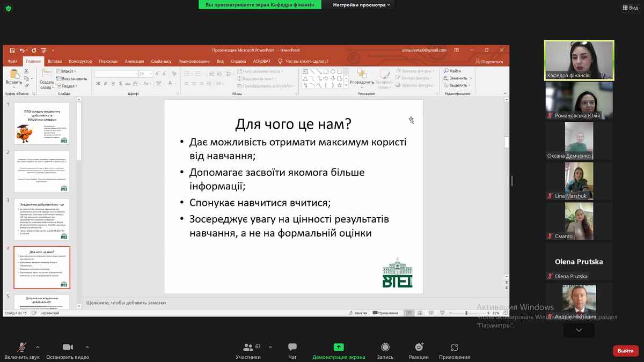
Task: Switch to the Вставка ribbon tab
Action: (x=55, y=61)
